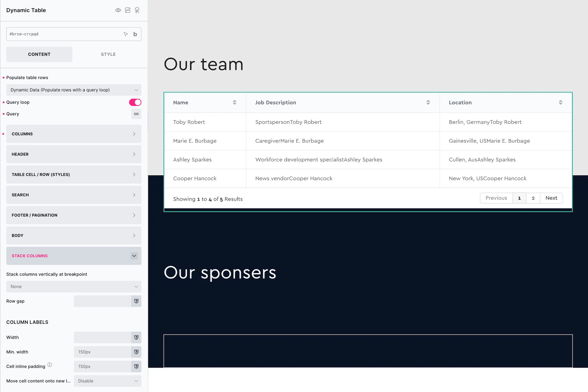Toggle the Query loop switch off
Viewport: 588px width, 392px height.
coord(135,102)
